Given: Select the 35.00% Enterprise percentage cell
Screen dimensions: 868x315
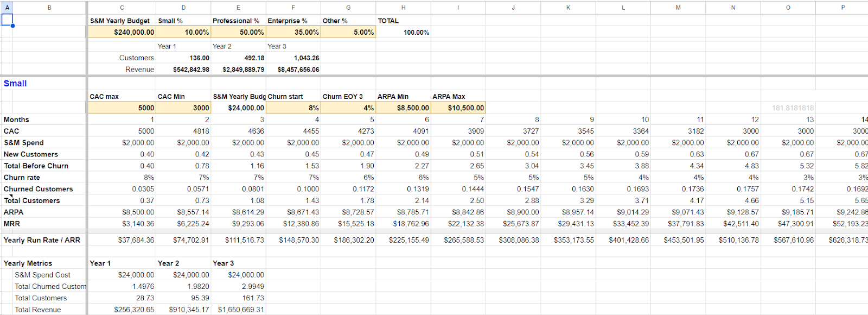Looking at the screenshot, I should pos(293,32).
